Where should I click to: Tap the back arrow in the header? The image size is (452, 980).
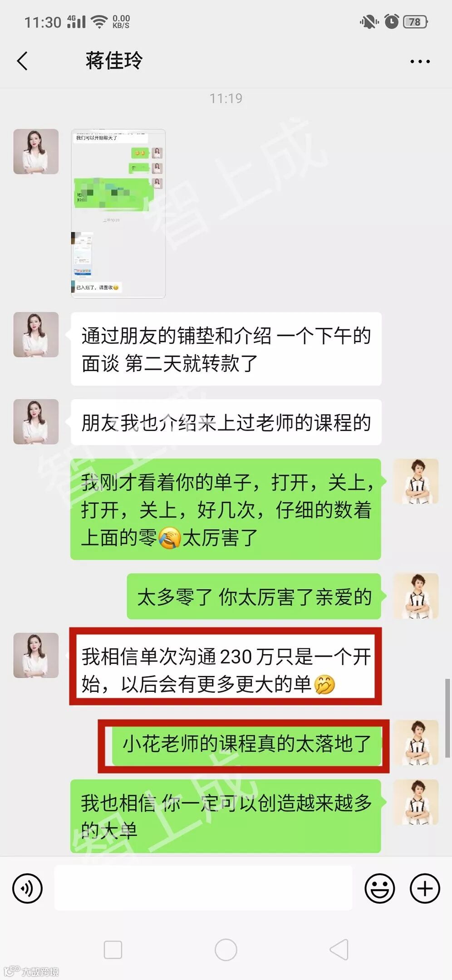(22, 61)
